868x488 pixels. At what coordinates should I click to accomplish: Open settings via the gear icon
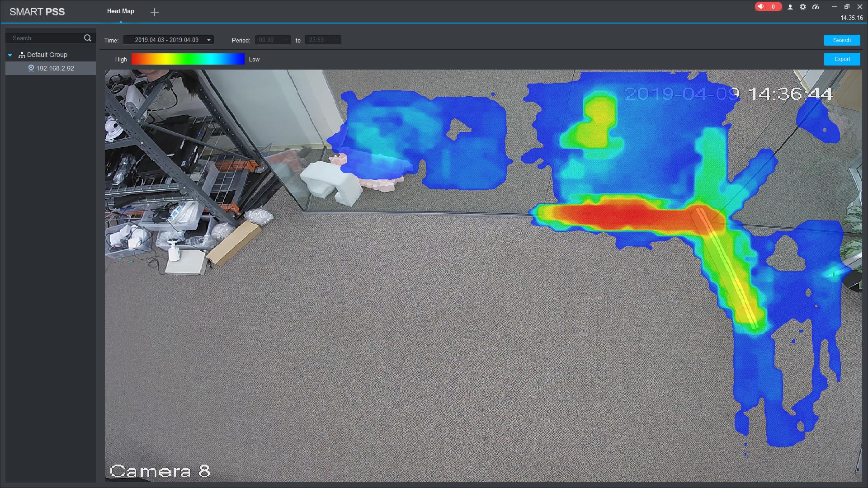803,7
